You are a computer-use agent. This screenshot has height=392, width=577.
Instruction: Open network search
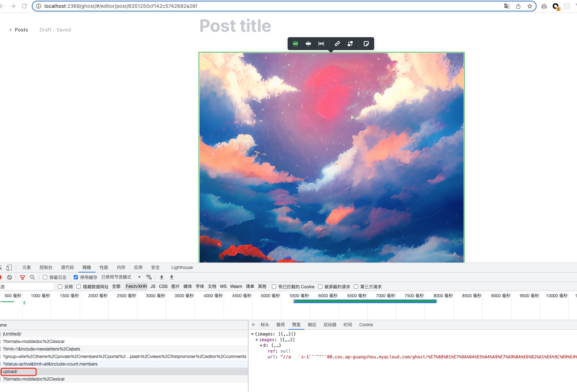33,277
